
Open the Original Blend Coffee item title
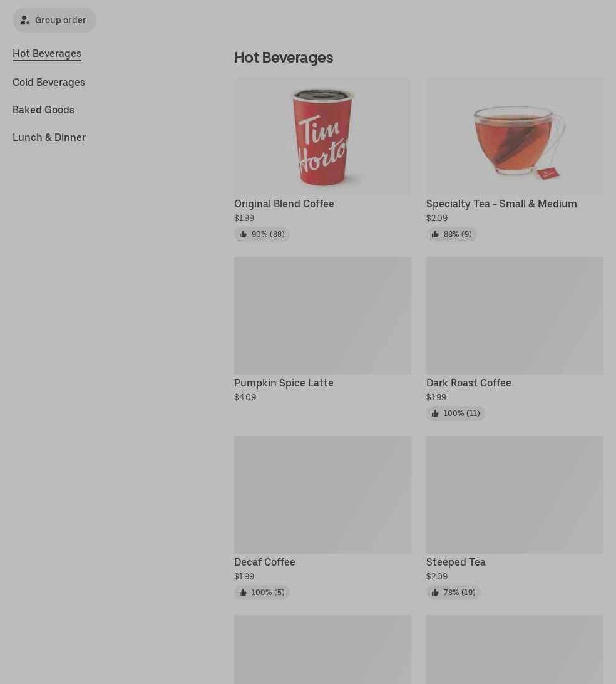(284, 204)
